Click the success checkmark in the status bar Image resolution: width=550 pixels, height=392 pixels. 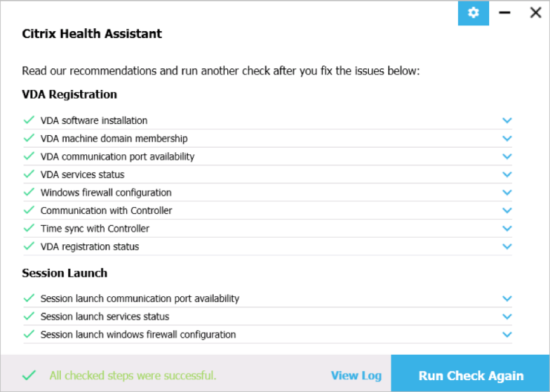pyautogui.click(x=29, y=375)
